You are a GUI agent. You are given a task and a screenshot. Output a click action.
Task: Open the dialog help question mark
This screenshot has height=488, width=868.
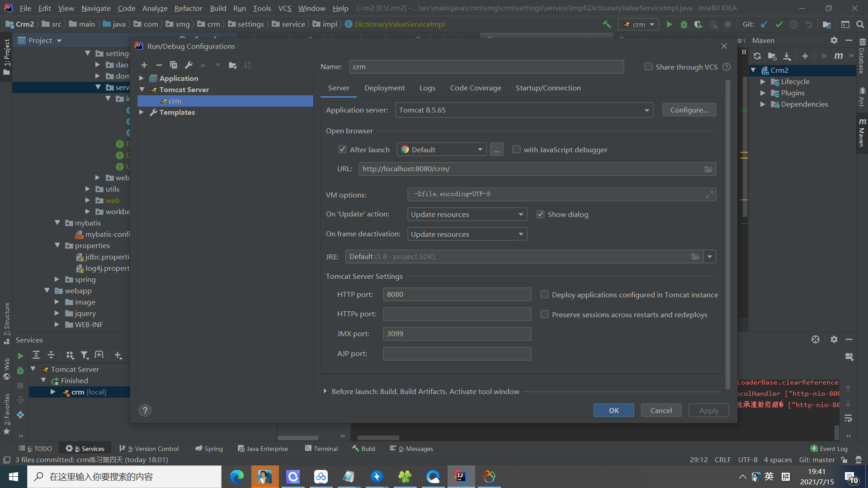(145, 410)
